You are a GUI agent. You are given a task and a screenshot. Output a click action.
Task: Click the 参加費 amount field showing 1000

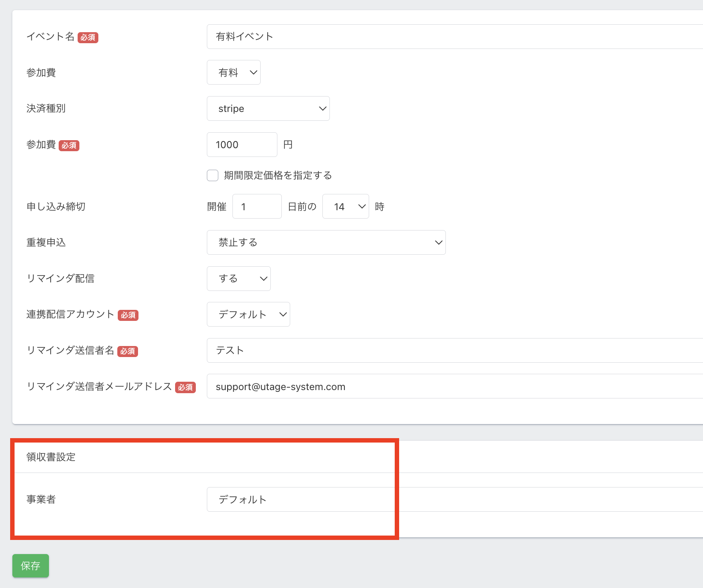coord(242,145)
